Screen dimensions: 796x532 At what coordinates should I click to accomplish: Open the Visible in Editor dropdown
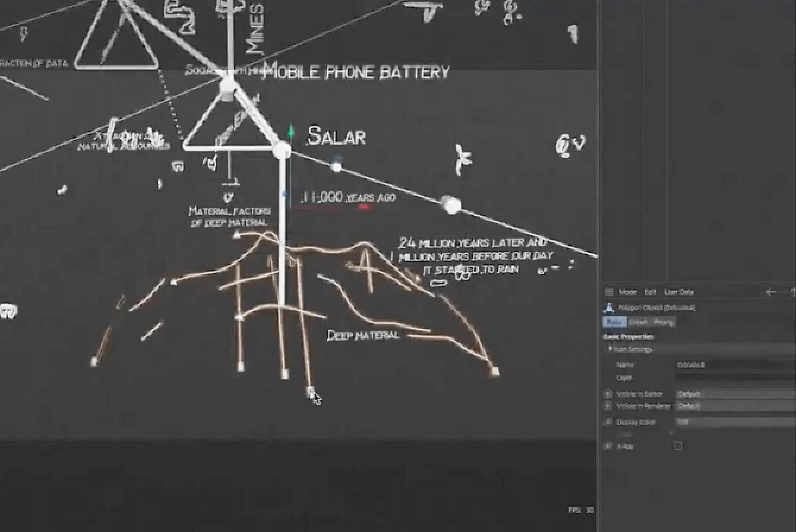coord(733,394)
